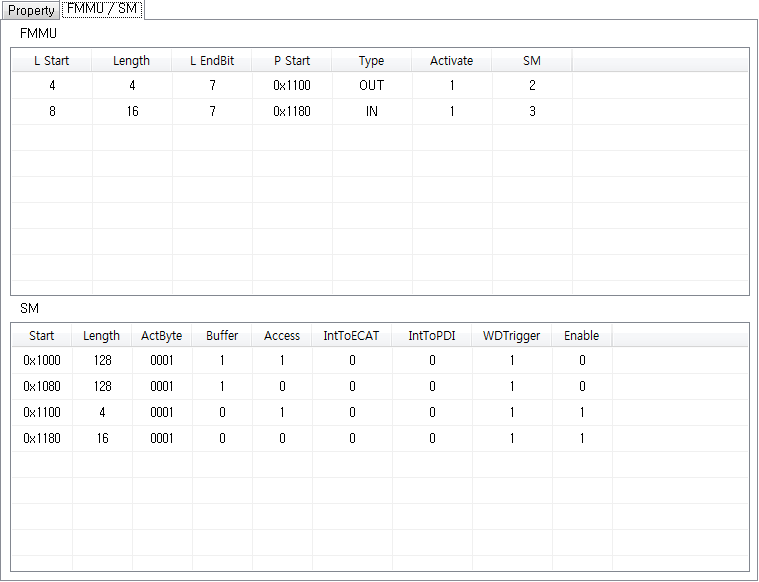This screenshot has width=759, height=582.
Task: Click the Access column header
Action: pyautogui.click(x=281, y=336)
